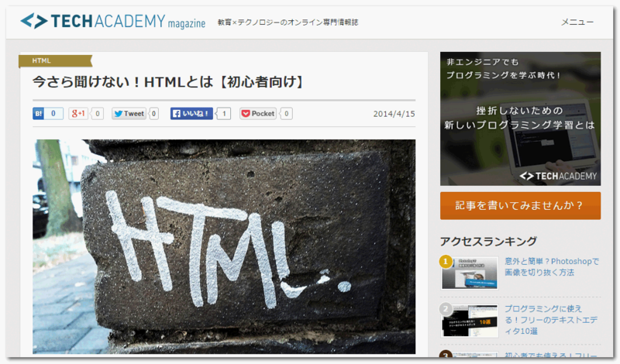Click the Google +1 share button

point(78,114)
